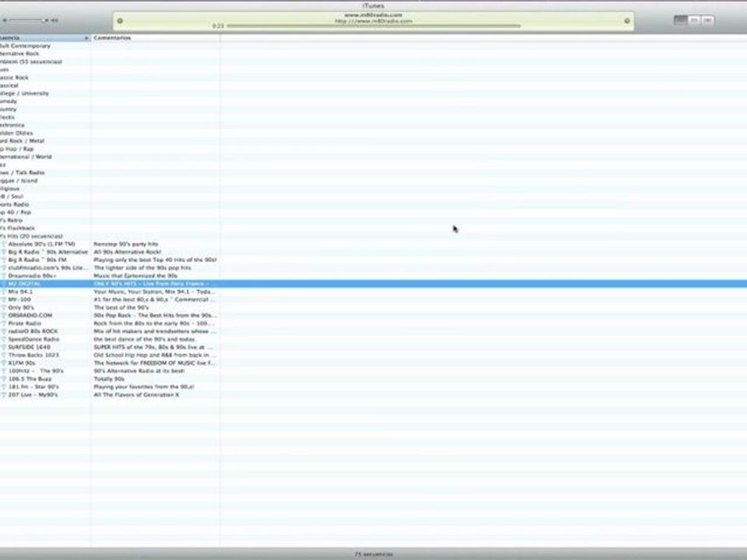Image resolution: width=747 pixels, height=560 pixels.
Task: Click the 'All The Flavors of Generation X' comment
Action: 136,395
